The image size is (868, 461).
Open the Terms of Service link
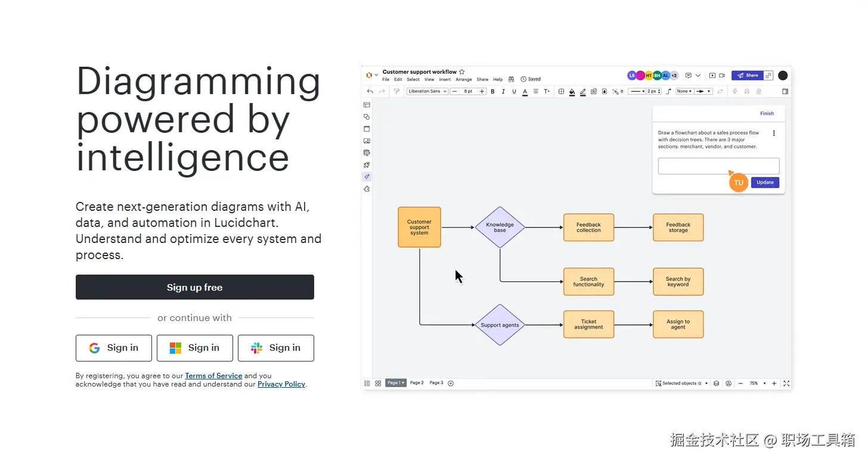(213, 376)
